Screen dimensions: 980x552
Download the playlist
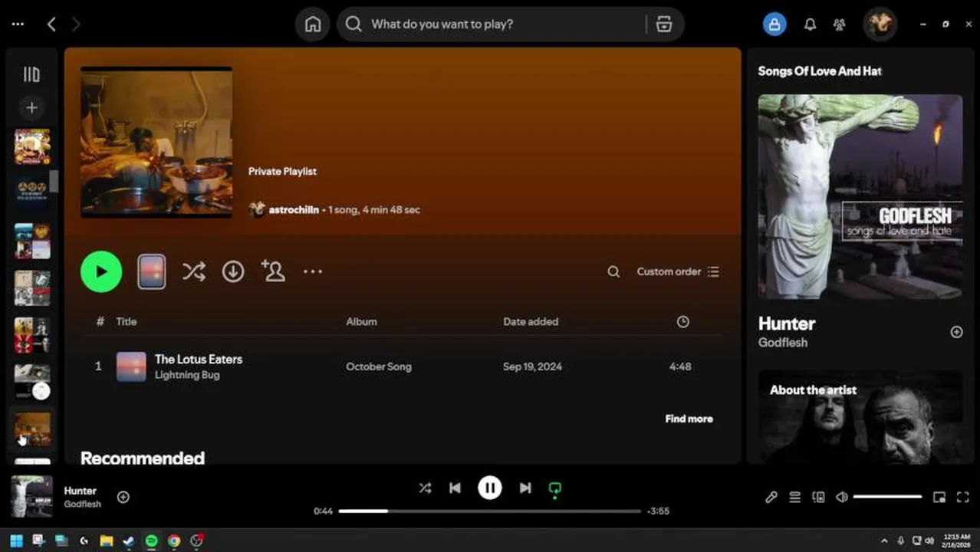[x=233, y=271]
